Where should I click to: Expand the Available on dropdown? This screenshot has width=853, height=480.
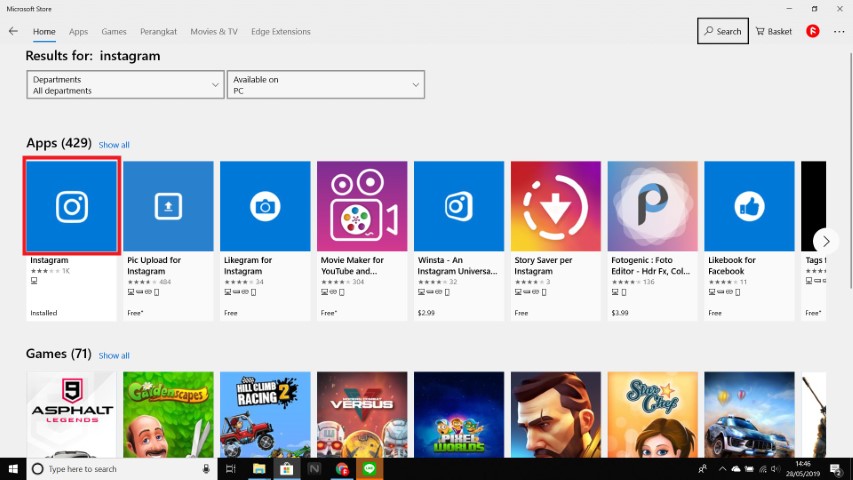(x=326, y=84)
